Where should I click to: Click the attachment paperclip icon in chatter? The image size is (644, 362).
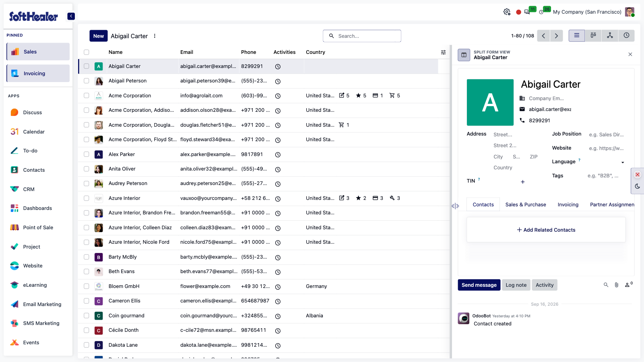click(616, 285)
